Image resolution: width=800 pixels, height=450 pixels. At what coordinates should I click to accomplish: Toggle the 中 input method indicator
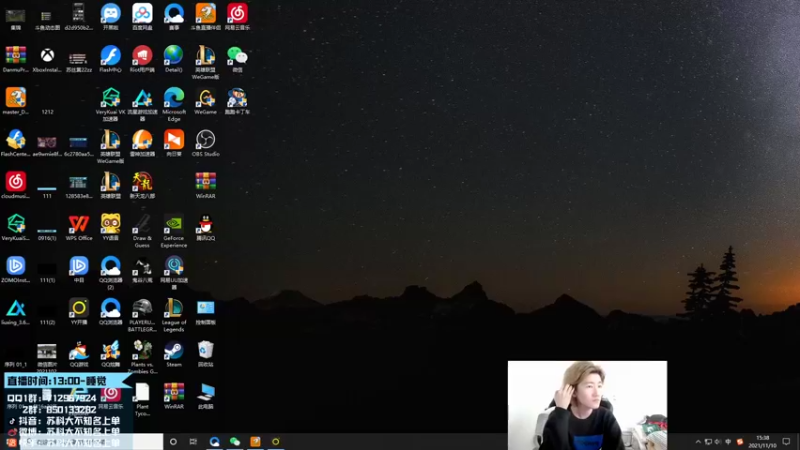click(728, 442)
